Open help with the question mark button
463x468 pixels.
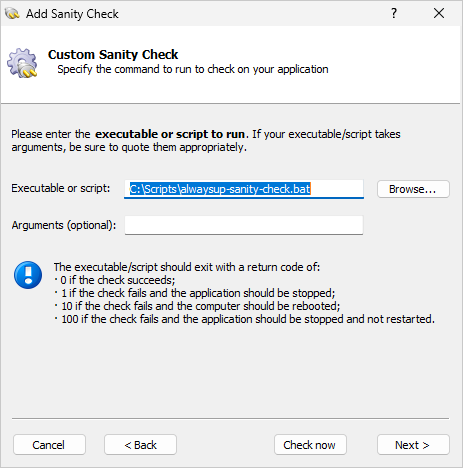394,13
